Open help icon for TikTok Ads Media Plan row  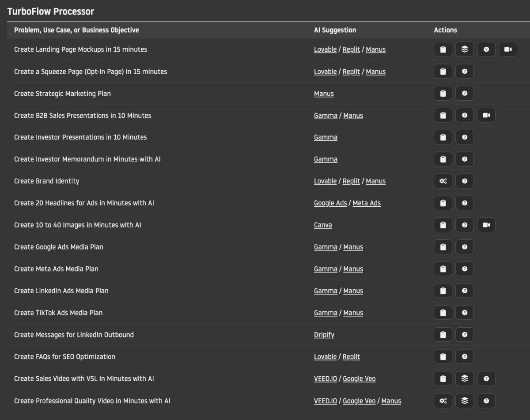tap(465, 313)
